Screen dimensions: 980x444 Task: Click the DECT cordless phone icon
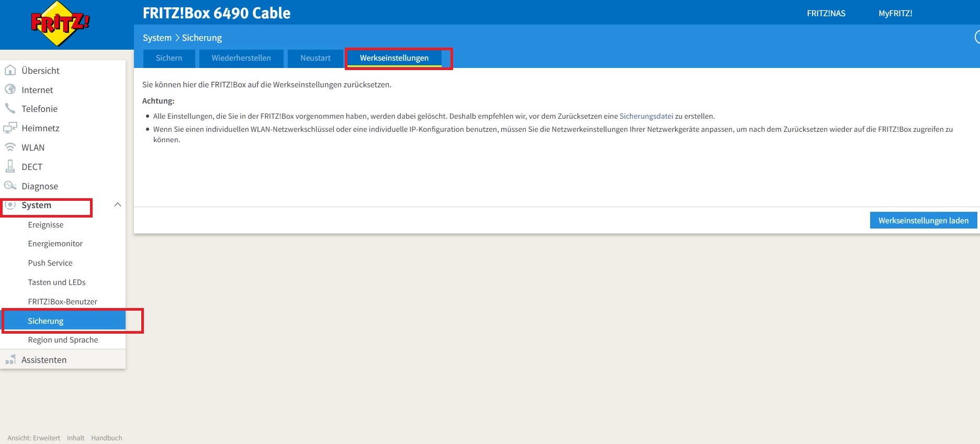click(10, 166)
